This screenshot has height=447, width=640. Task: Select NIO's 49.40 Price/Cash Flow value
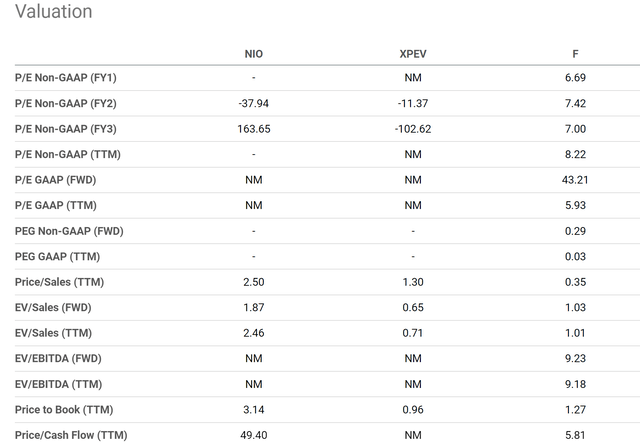tap(254, 435)
